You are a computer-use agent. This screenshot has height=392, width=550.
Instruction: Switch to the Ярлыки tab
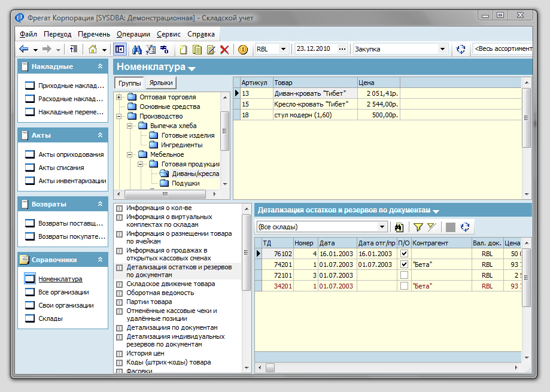161,83
